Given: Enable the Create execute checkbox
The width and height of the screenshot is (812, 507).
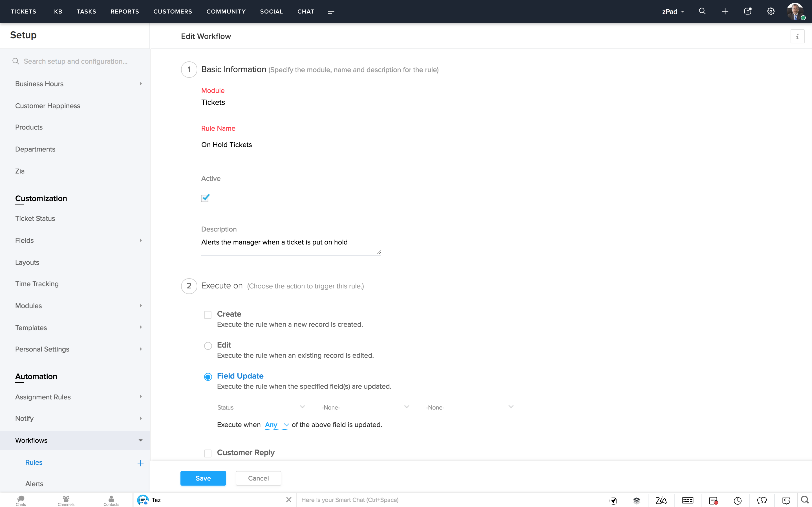Looking at the screenshot, I should point(208,315).
